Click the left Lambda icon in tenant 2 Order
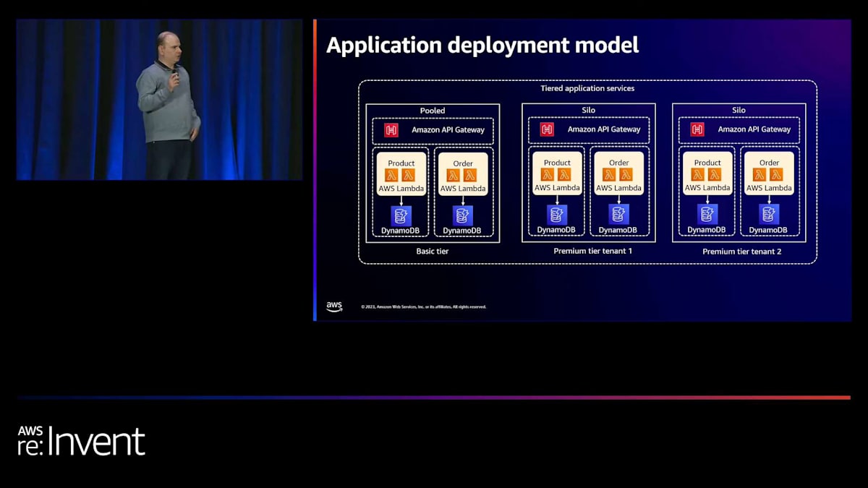 759,175
